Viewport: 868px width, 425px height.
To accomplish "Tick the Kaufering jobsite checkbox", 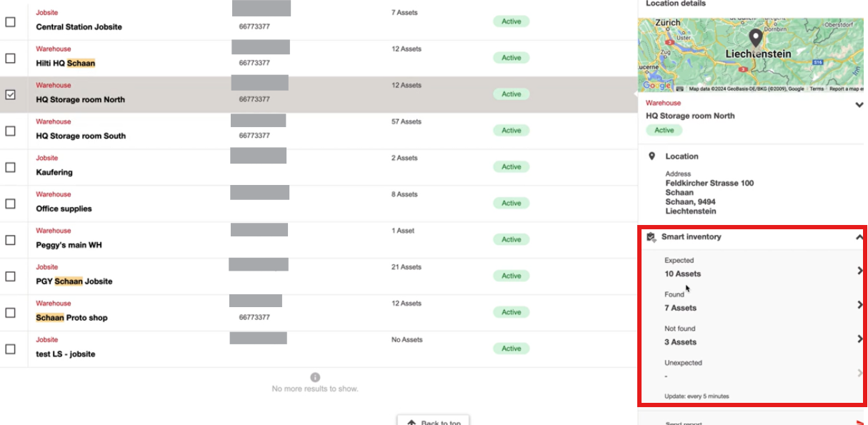I will coord(11,167).
